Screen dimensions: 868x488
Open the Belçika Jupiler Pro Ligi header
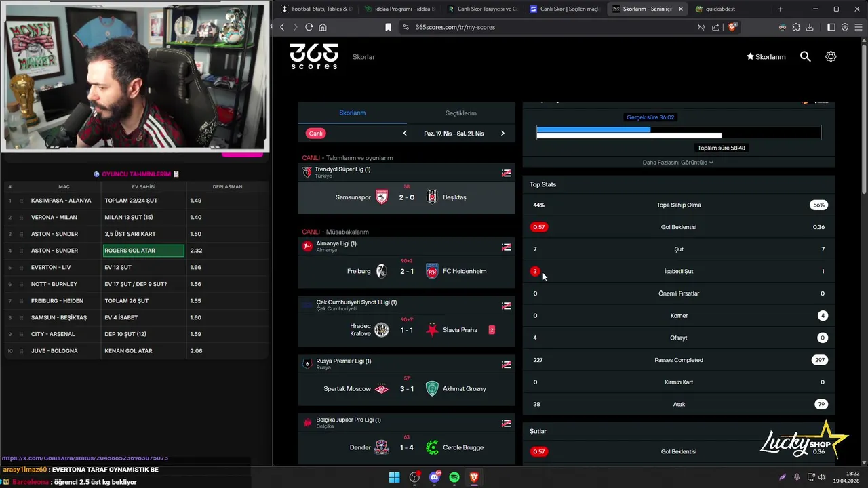[407, 423]
